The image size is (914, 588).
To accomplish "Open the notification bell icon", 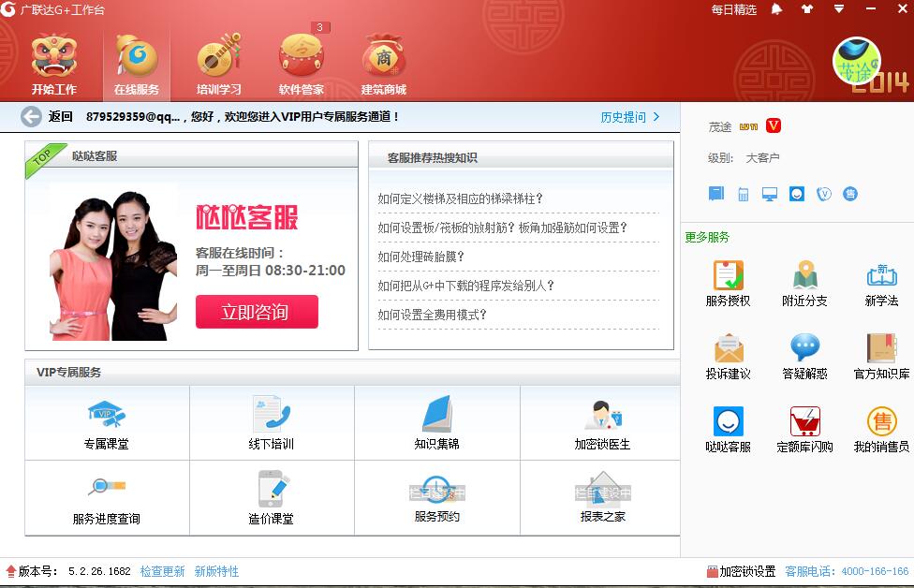I will [x=776, y=8].
